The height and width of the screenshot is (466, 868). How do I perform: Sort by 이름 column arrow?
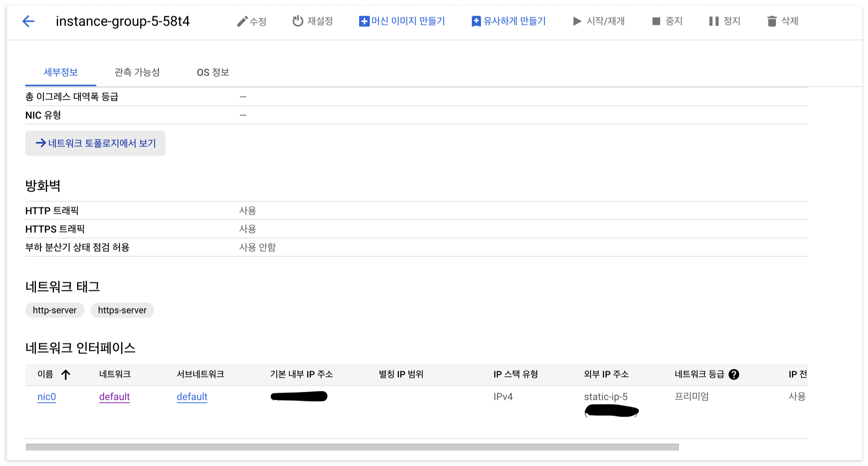click(66, 375)
